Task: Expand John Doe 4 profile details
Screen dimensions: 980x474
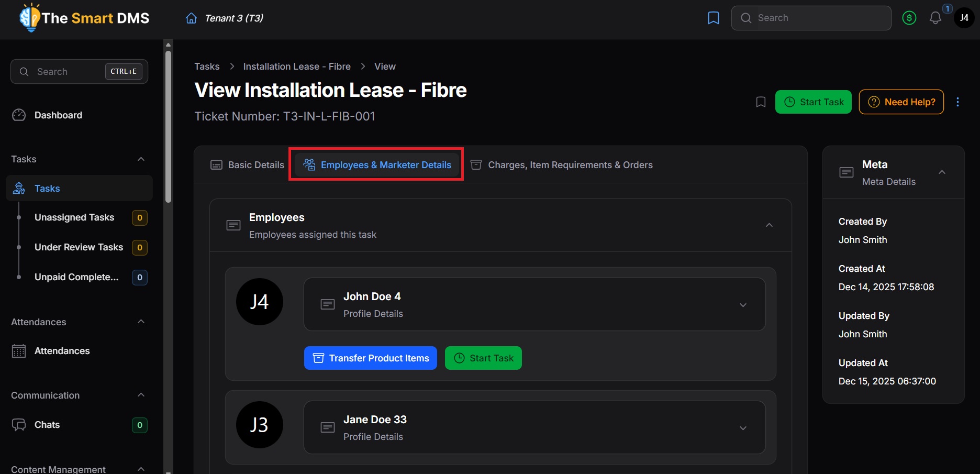Action: [x=743, y=304]
